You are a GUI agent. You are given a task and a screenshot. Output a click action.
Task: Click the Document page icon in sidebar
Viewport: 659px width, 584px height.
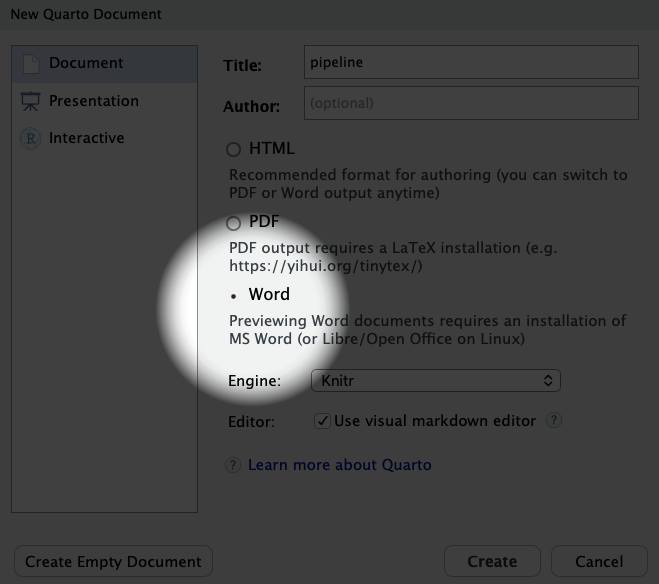click(30, 63)
